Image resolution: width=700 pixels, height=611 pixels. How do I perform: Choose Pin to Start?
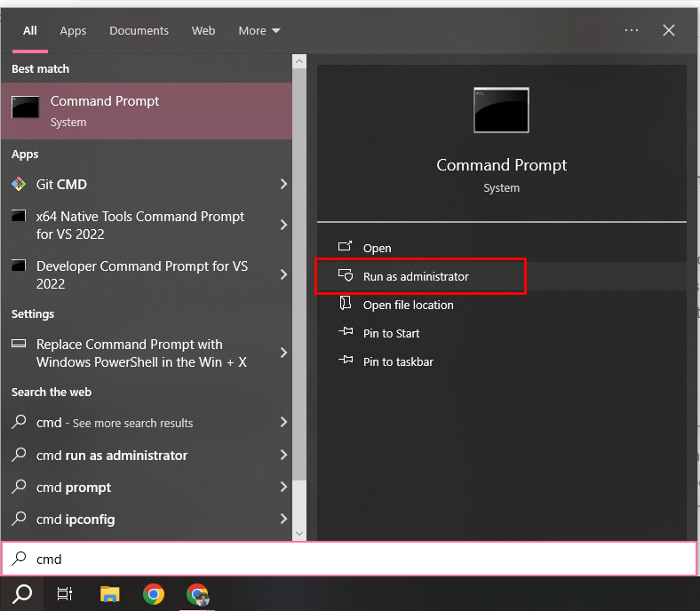pos(502,333)
